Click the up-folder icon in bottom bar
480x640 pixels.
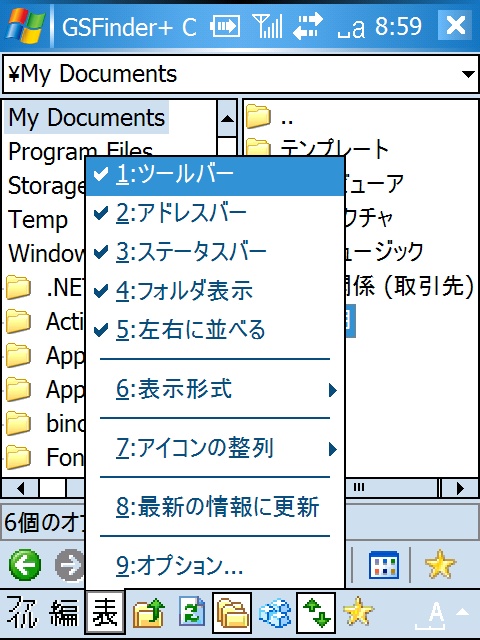coord(149,613)
